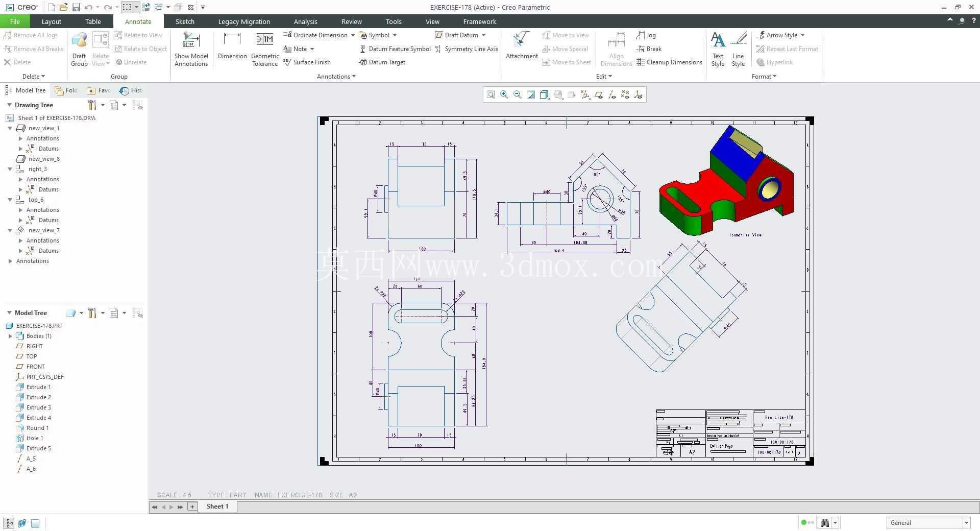Toggle plane display visibility icon
The image size is (980, 531).
coord(599,94)
